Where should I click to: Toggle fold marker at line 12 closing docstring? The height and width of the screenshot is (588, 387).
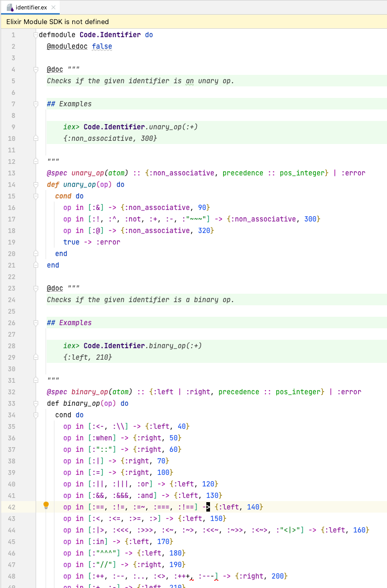coord(36,162)
